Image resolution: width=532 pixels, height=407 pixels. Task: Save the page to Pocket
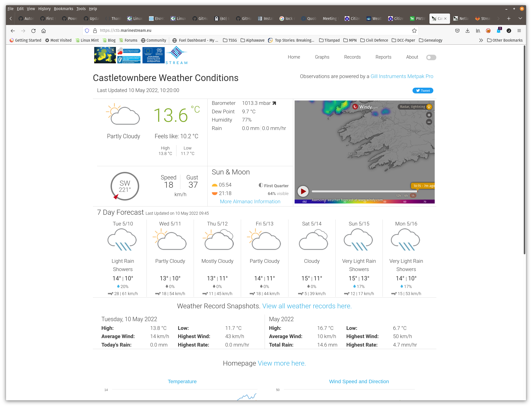click(x=457, y=31)
